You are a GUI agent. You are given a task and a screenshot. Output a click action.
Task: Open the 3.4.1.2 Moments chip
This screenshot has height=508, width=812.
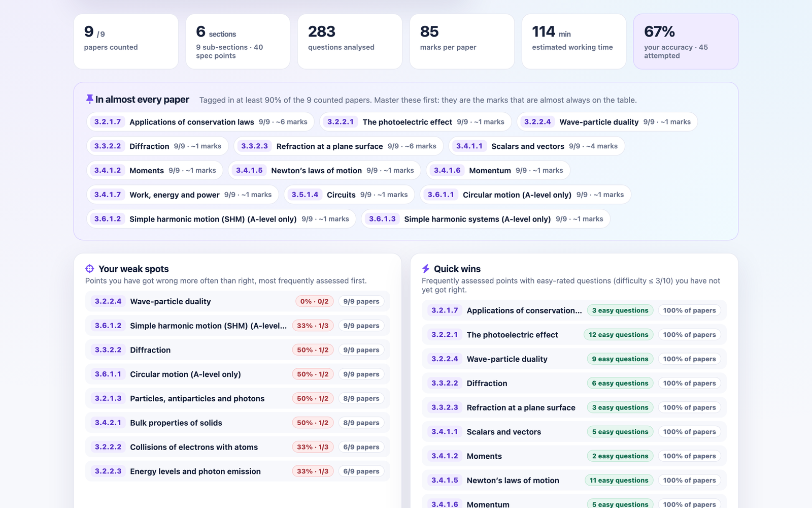click(155, 171)
